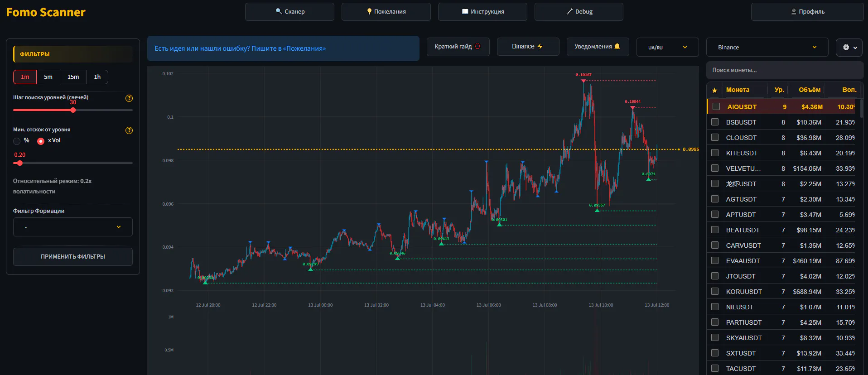Select the % radio option
Image resolution: width=868 pixels, height=375 pixels.
click(17, 141)
